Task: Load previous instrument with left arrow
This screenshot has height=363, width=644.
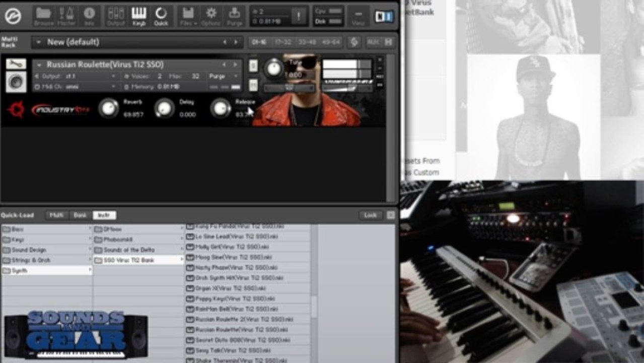Action: 225,65
